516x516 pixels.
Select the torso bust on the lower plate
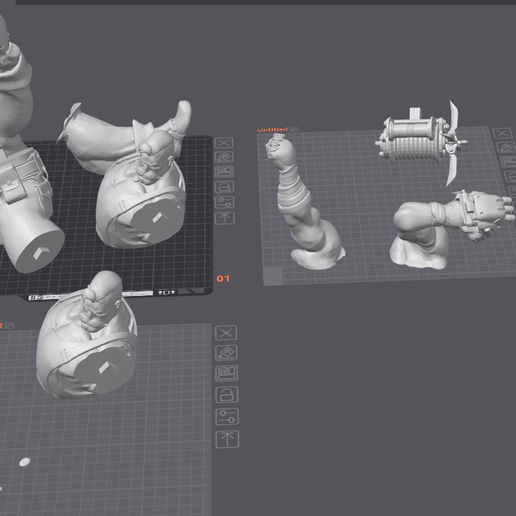point(87,337)
